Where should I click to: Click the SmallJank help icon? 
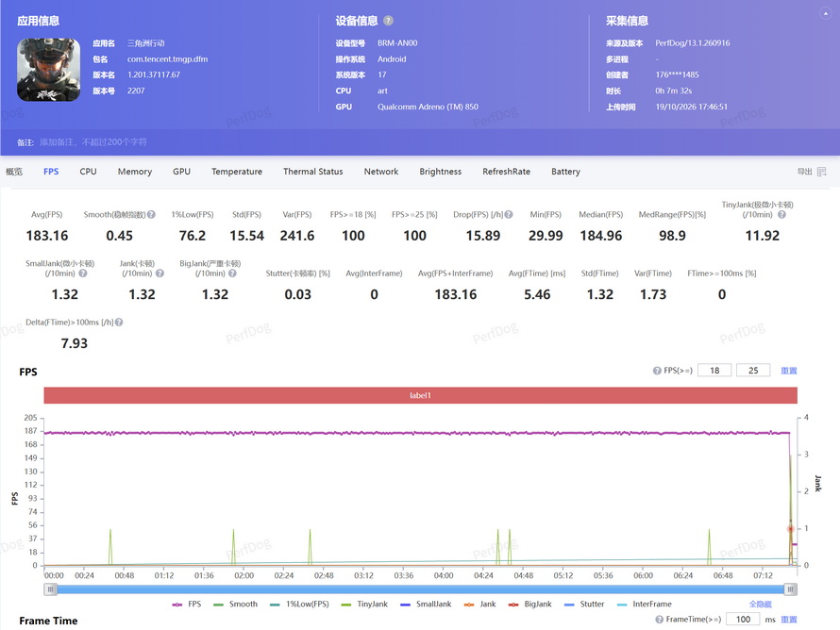83,274
